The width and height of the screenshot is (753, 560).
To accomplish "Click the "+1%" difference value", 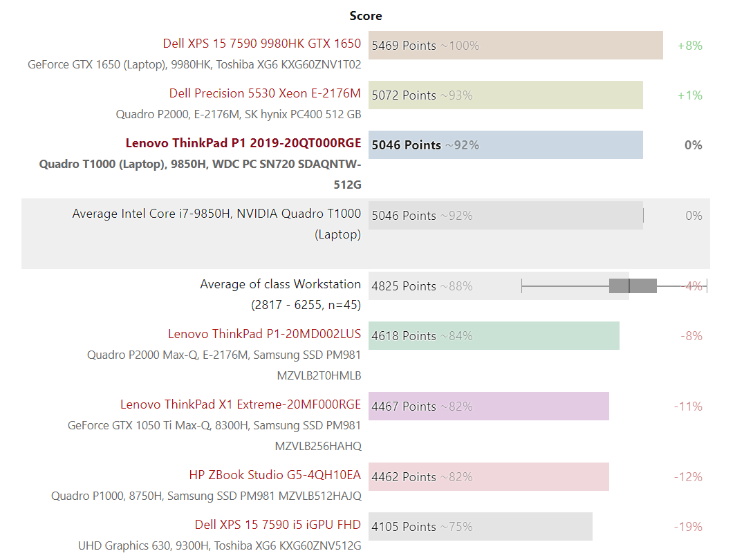I will 690,95.
